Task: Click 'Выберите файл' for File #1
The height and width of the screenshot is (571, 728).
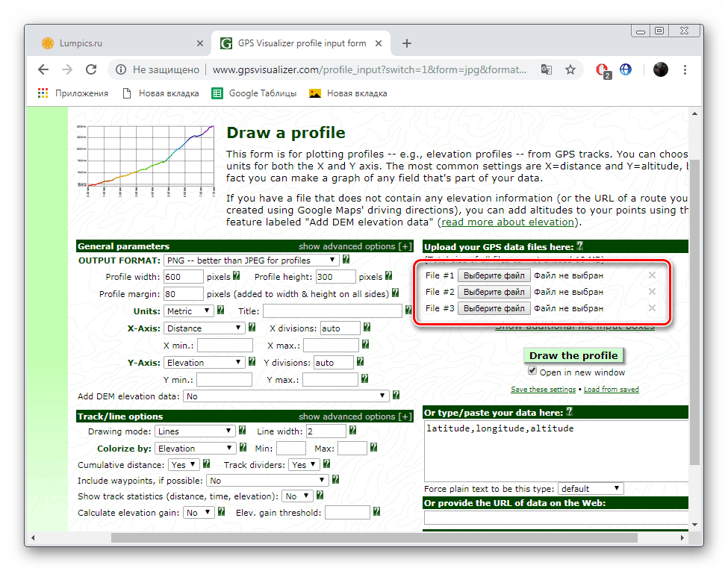Action: coord(494,275)
